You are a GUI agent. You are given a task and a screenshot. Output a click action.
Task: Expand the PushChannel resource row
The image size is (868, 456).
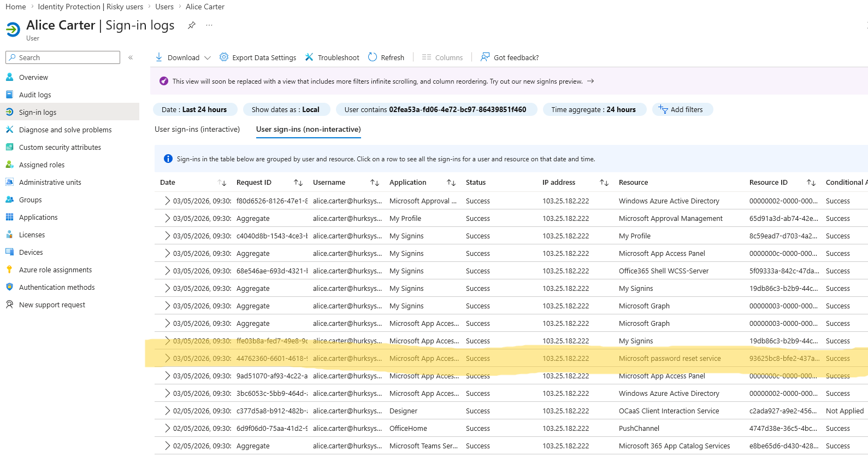[167, 428]
